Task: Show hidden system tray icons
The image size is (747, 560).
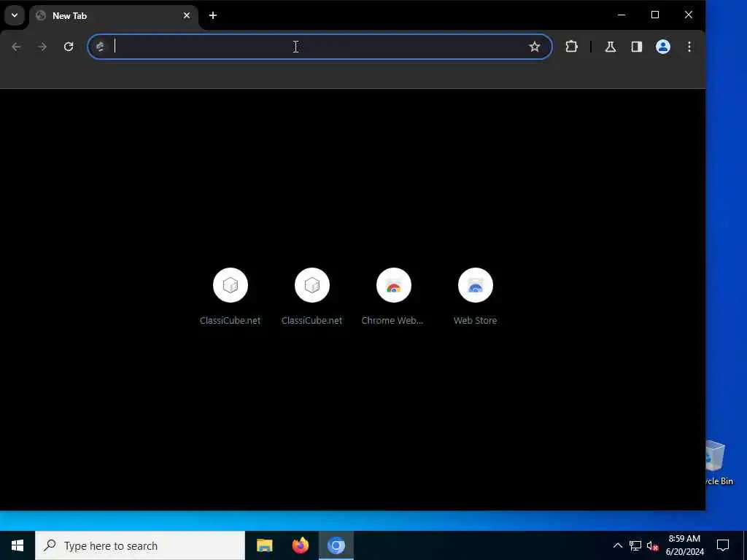Action: click(x=617, y=545)
